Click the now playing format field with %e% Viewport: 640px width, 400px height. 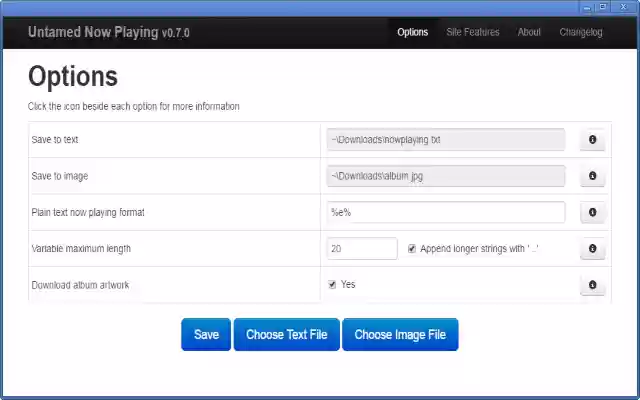446,212
